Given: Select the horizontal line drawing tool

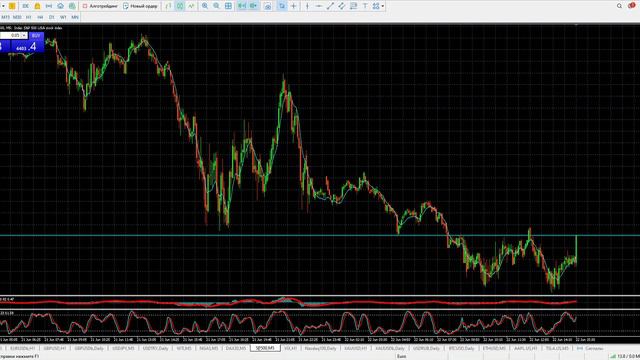Looking at the screenshot, I should [x=319, y=6].
